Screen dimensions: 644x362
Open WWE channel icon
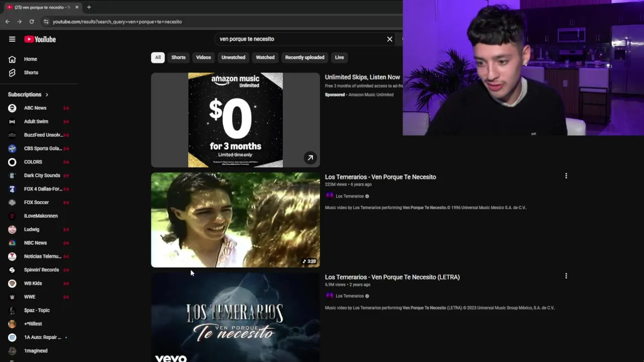click(x=12, y=297)
